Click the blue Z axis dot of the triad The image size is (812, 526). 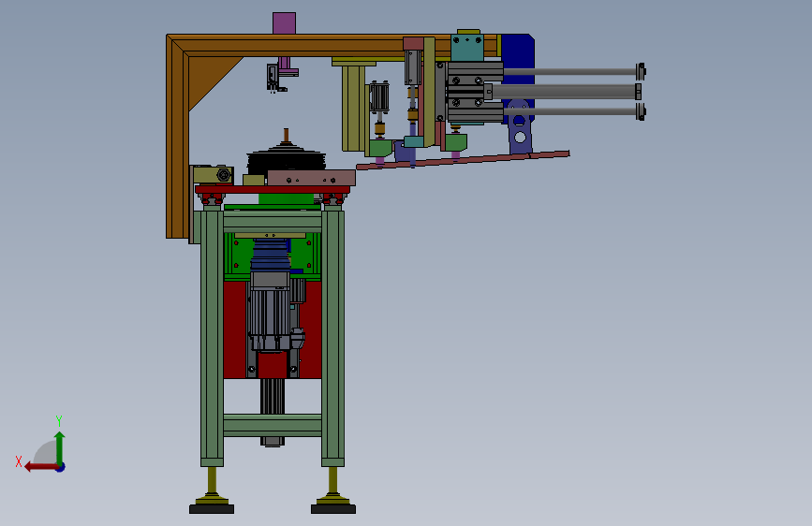(61, 467)
